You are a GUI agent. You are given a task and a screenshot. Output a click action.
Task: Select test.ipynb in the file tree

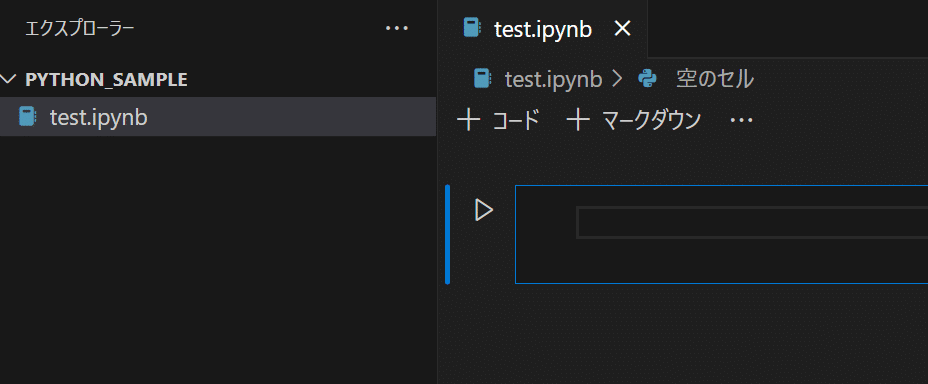(x=218, y=117)
